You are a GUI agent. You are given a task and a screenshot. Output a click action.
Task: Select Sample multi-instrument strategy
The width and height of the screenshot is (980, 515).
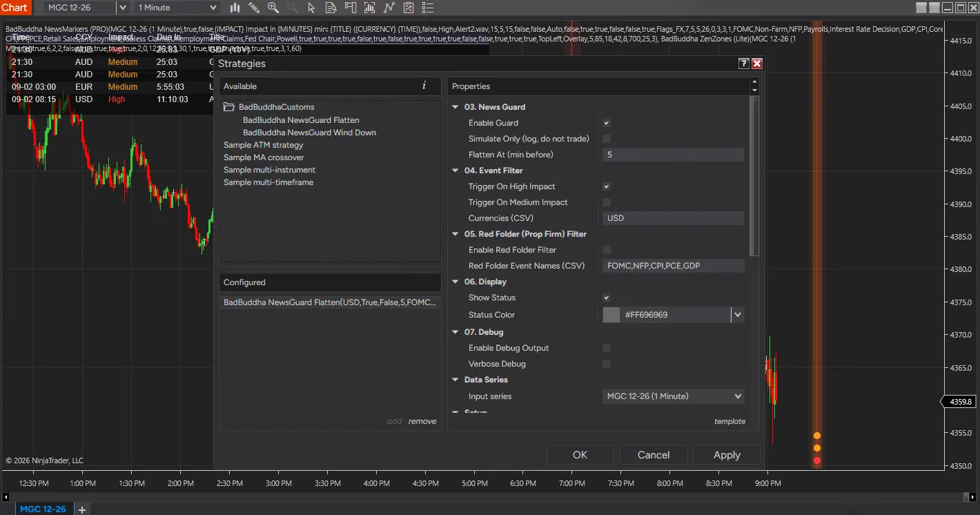(269, 170)
